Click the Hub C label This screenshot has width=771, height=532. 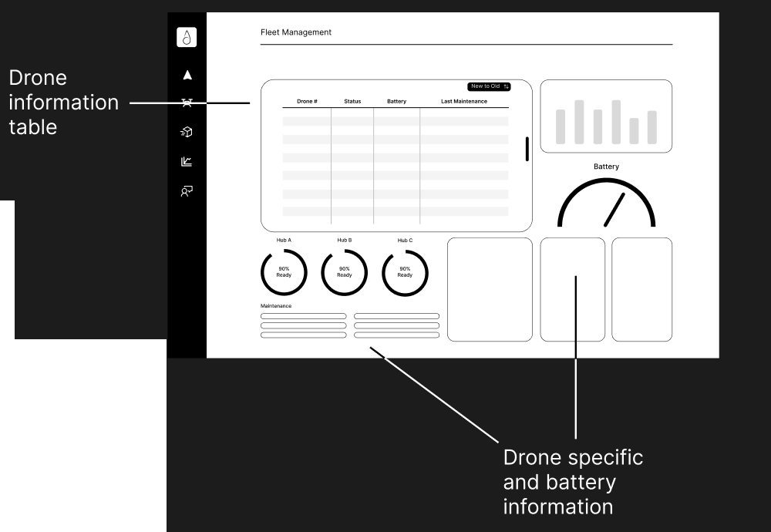point(406,241)
